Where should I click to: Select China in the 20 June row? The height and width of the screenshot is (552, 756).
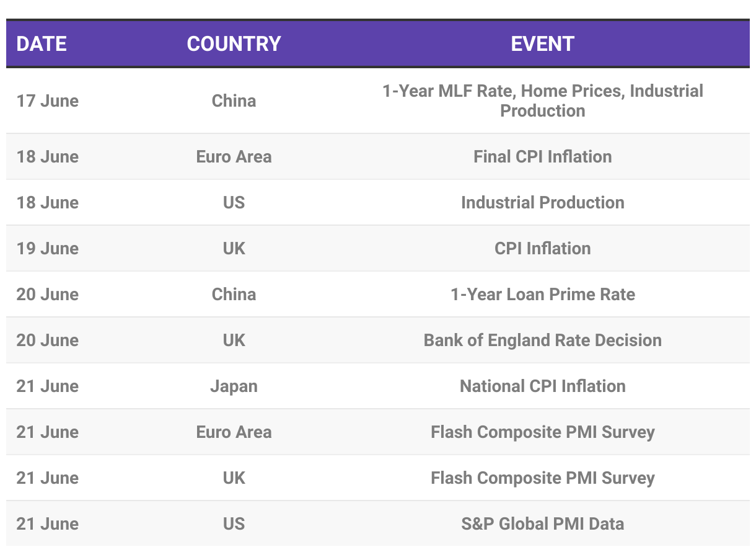(x=234, y=294)
